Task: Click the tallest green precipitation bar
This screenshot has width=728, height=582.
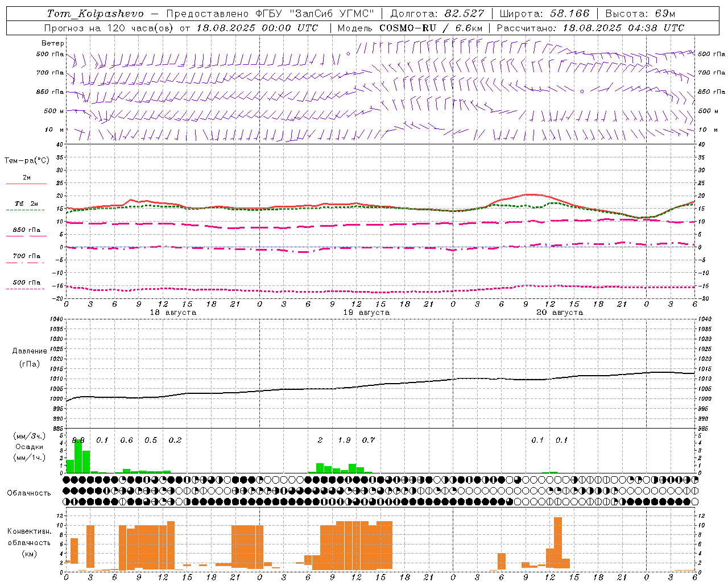Action: point(78,456)
